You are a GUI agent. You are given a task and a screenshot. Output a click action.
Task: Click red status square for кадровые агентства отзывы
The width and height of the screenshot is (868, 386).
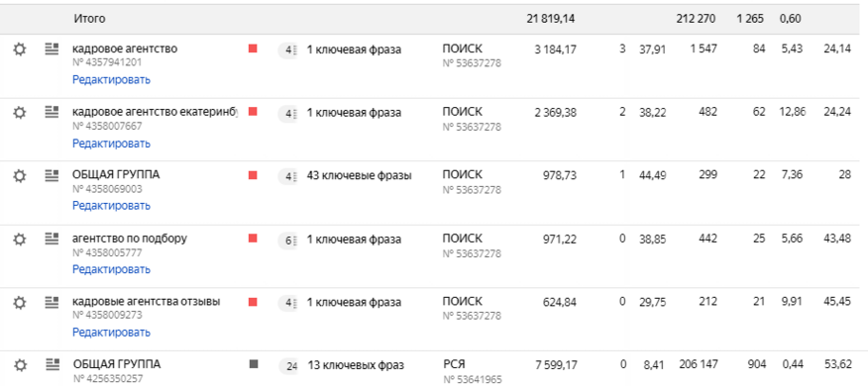pos(253,302)
